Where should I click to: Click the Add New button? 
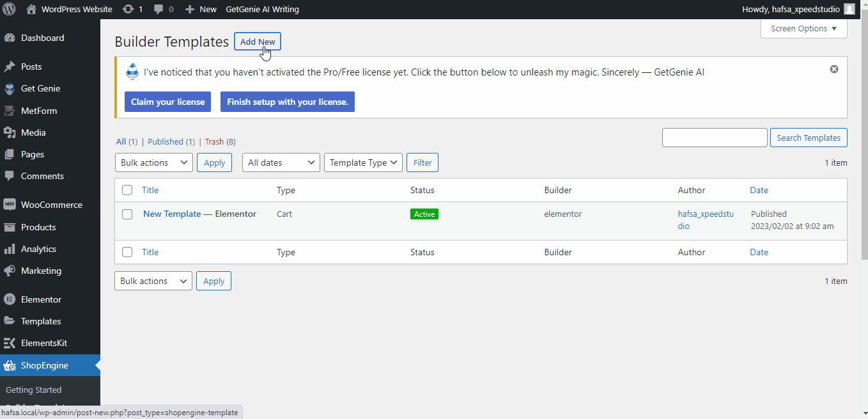258,42
